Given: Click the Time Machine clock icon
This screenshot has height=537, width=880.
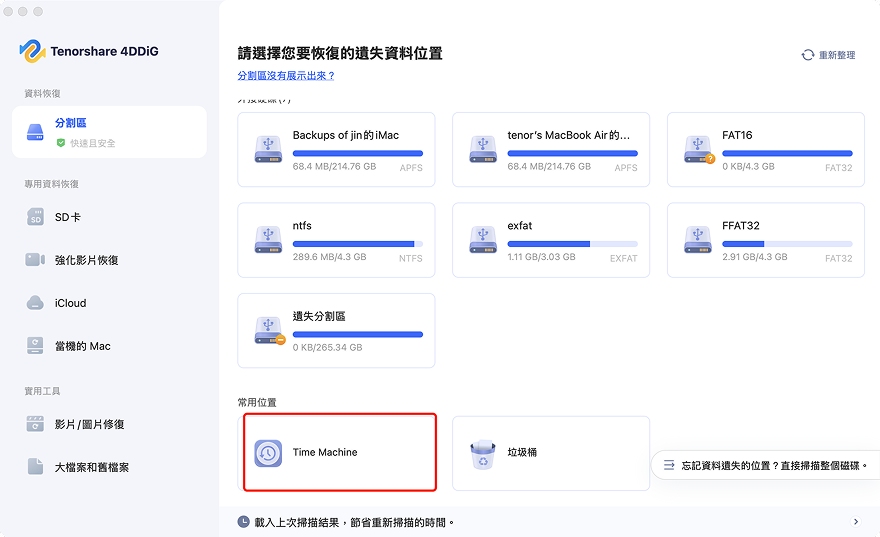Looking at the screenshot, I should [268, 453].
